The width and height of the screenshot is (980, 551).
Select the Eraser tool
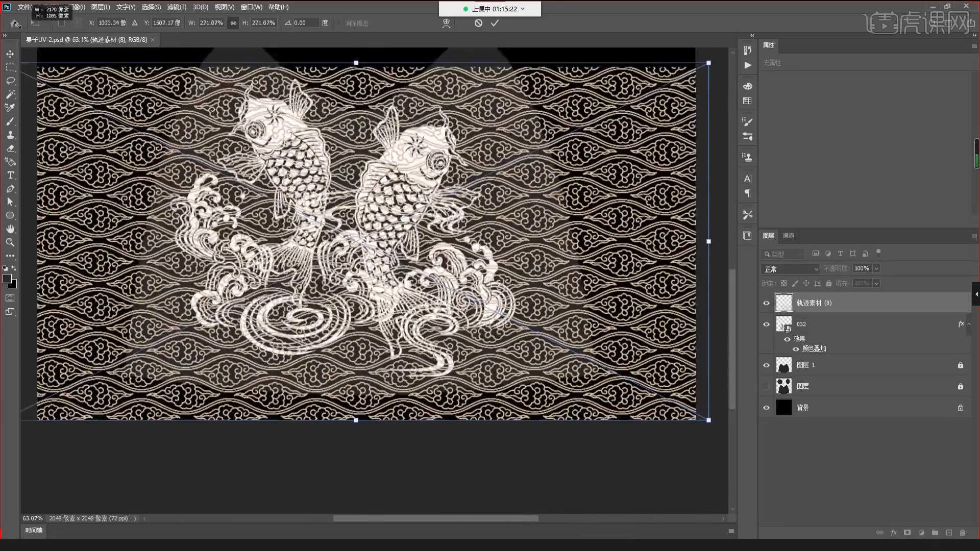tap(10, 148)
